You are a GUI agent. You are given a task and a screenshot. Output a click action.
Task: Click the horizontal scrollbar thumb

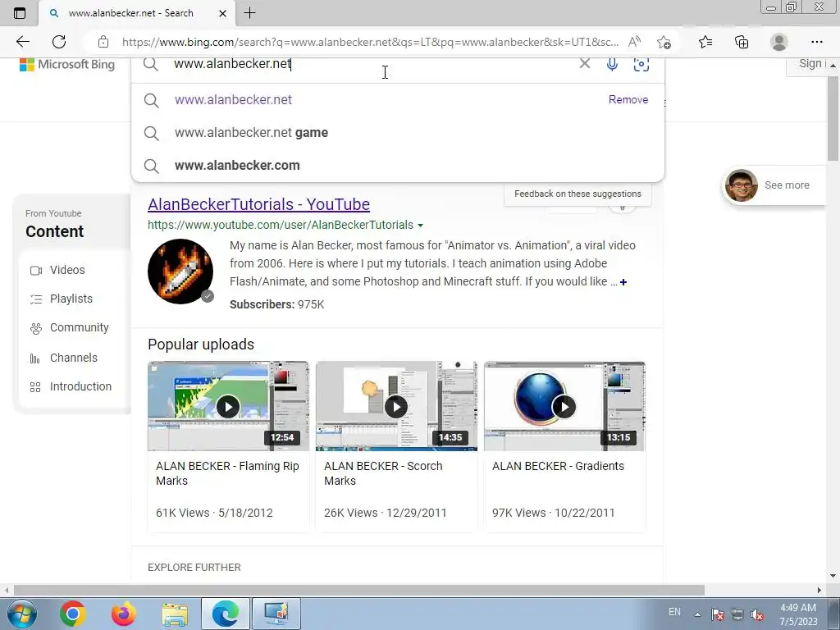tap(359, 590)
